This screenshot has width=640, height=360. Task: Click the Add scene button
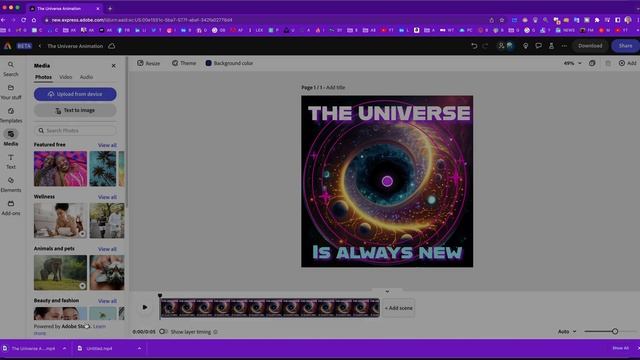tap(398, 308)
